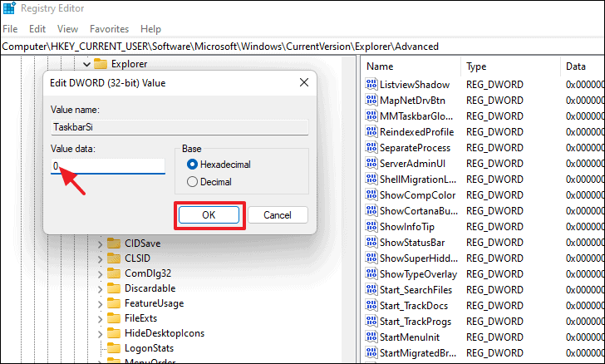Click the MMTaskbarGlo... value icon
The image size is (605, 364).
tap(371, 116)
